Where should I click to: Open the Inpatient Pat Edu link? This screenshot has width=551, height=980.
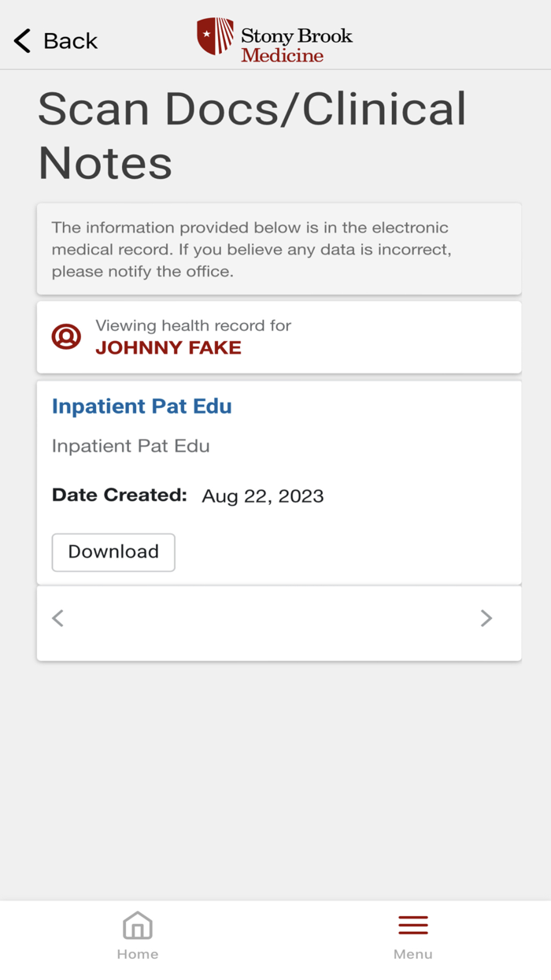[142, 406]
